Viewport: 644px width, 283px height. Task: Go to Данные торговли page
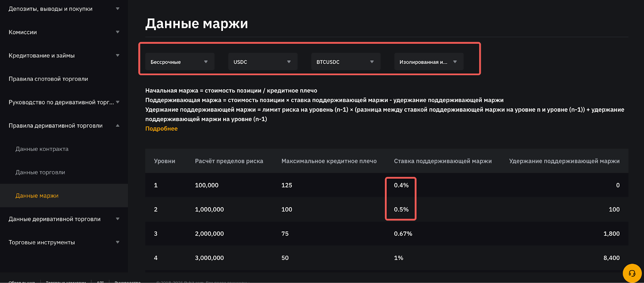[40, 172]
